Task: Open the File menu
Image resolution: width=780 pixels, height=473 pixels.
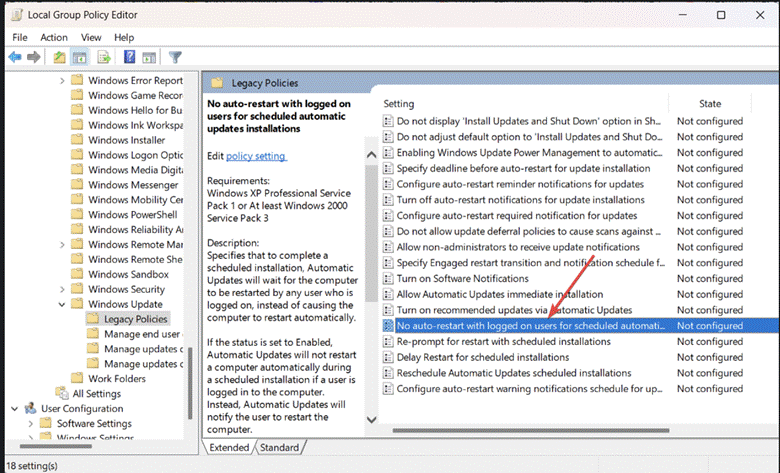Action: (x=20, y=37)
